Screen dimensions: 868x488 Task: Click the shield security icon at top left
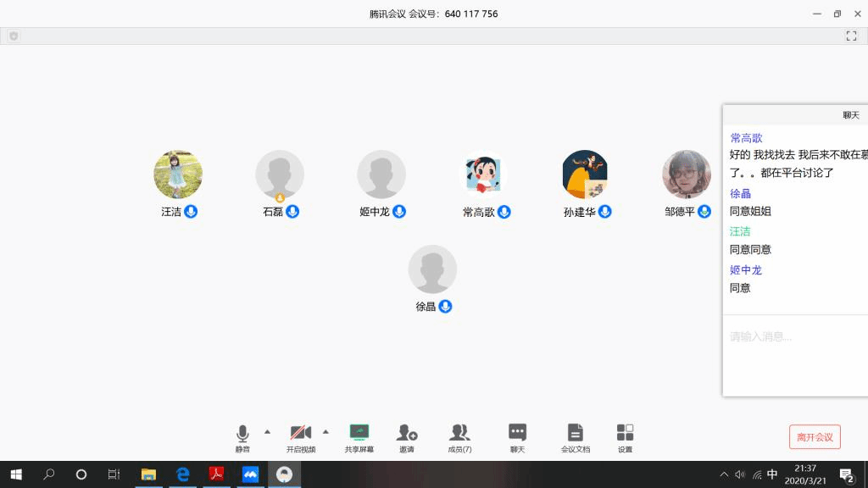tap(14, 36)
